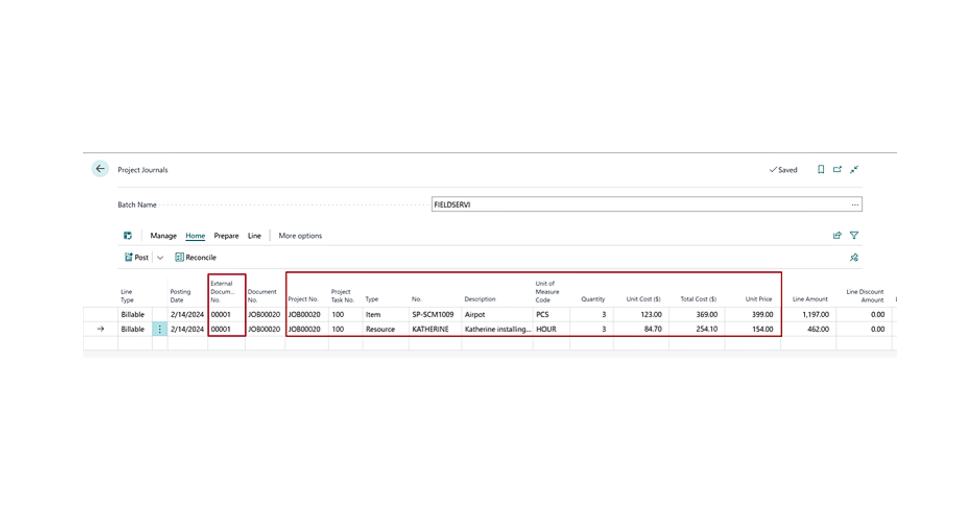The width and height of the screenshot is (980, 510).
Task: Open the Prepare menu
Action: 226,236
